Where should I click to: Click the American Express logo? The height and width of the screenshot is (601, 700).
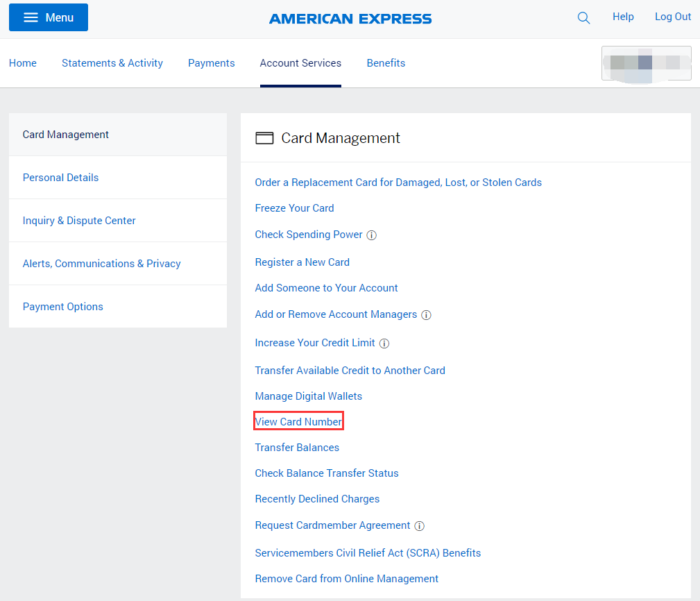point(350,19)
